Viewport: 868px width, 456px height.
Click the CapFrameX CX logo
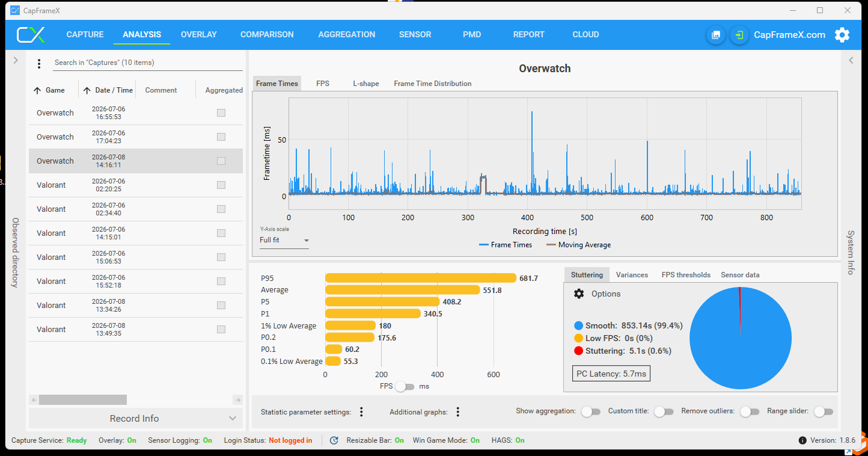(x=31, y=35)
